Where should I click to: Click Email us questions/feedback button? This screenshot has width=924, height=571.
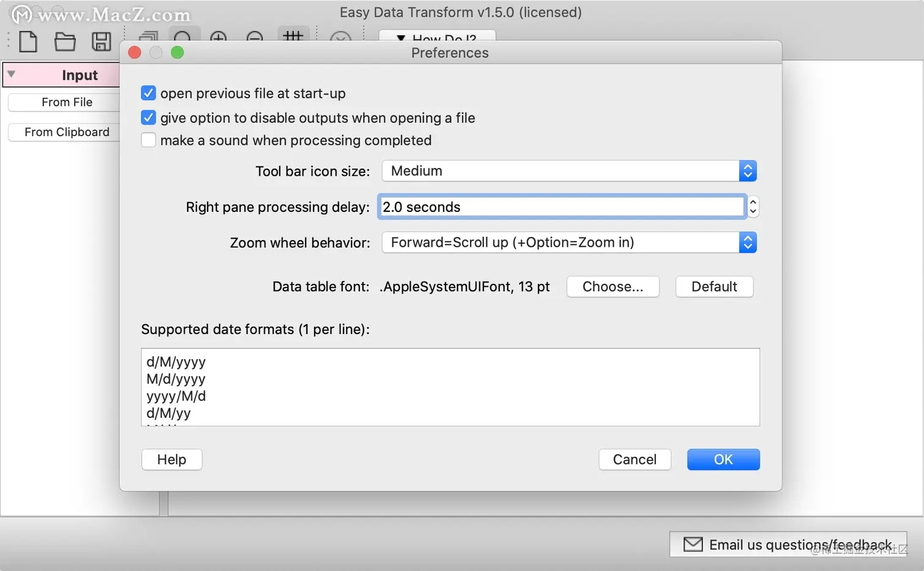788,544
